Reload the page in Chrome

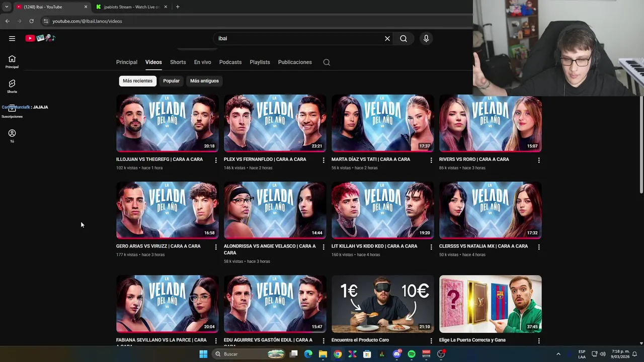[x=31, y=21]
